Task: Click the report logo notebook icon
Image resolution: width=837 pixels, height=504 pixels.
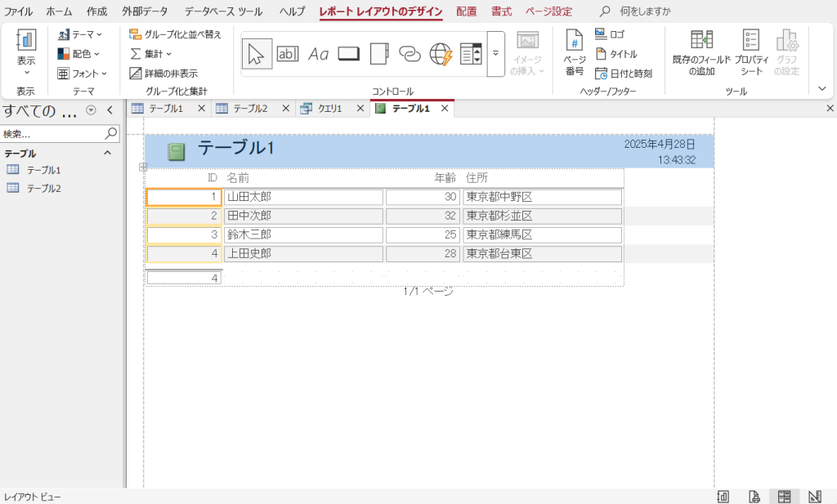Action: (x=177, y=152)
